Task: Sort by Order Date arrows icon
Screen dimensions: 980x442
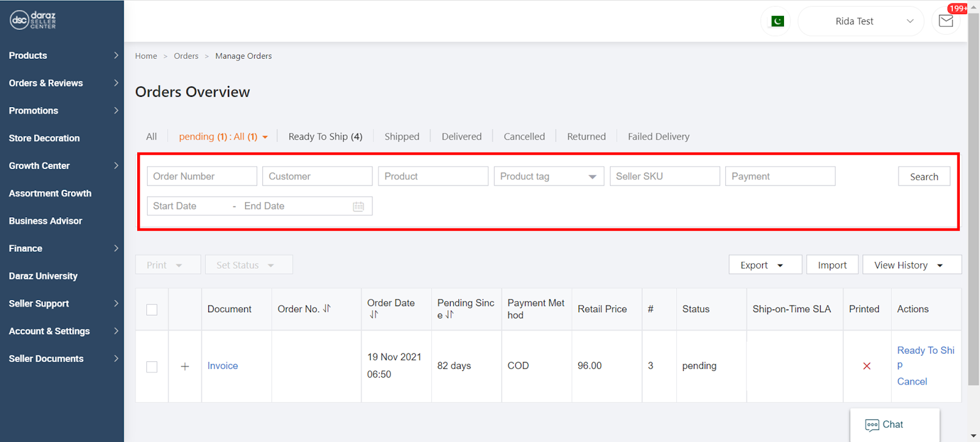Action: point(374,315)
